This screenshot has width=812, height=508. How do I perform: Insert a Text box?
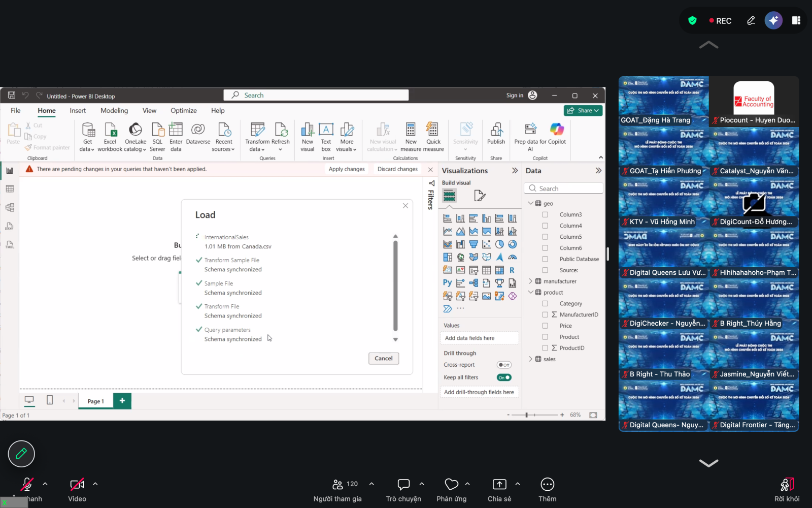click(x=326, y=136)
